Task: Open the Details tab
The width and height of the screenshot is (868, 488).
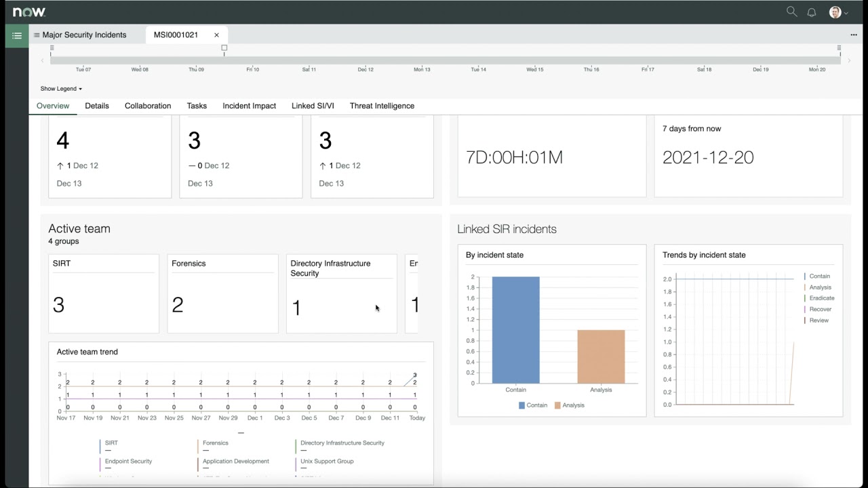Action: click(97, 106)
